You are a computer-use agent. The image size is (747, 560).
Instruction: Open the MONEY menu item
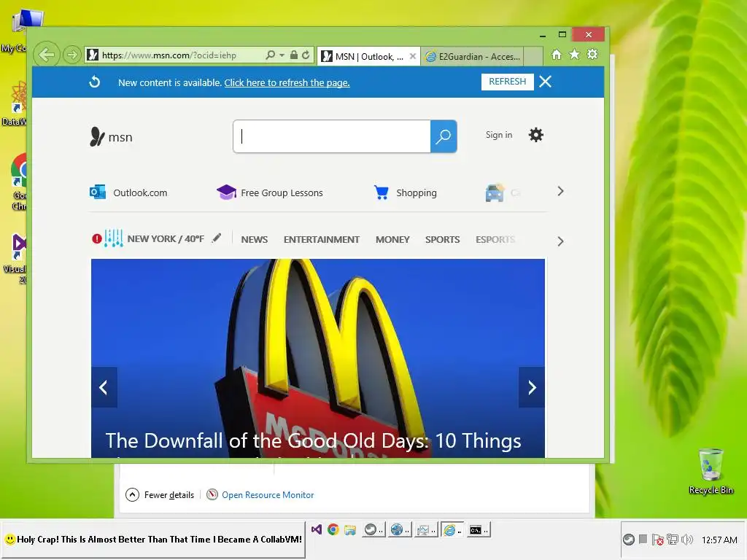[x=392, y=239]
